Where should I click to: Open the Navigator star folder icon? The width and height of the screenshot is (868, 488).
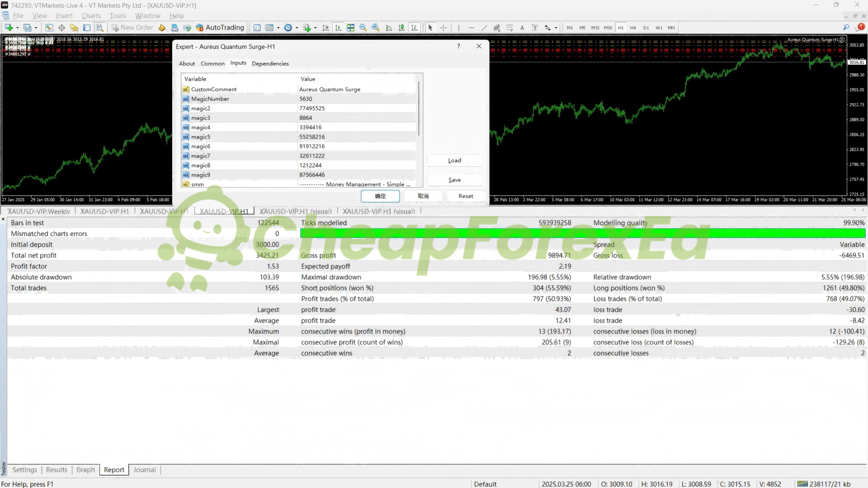(74, 28)
